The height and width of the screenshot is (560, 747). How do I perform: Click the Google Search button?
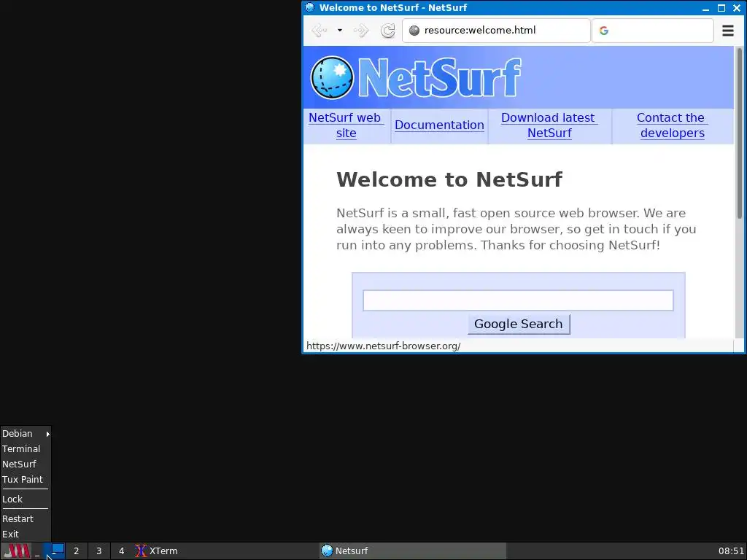519,324
